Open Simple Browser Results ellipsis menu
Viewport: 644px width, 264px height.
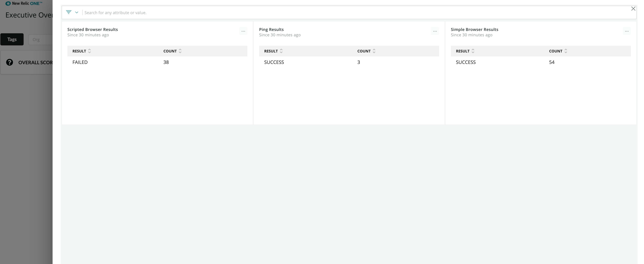tap(626, 31)
